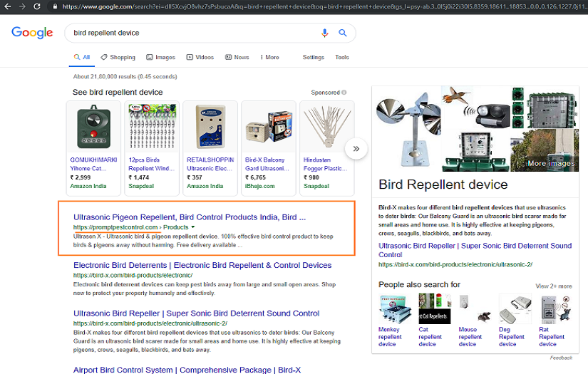Click the browser back arrow
Image resolution: width=588 pixels, height=374 pixels.
coord(8,6)
